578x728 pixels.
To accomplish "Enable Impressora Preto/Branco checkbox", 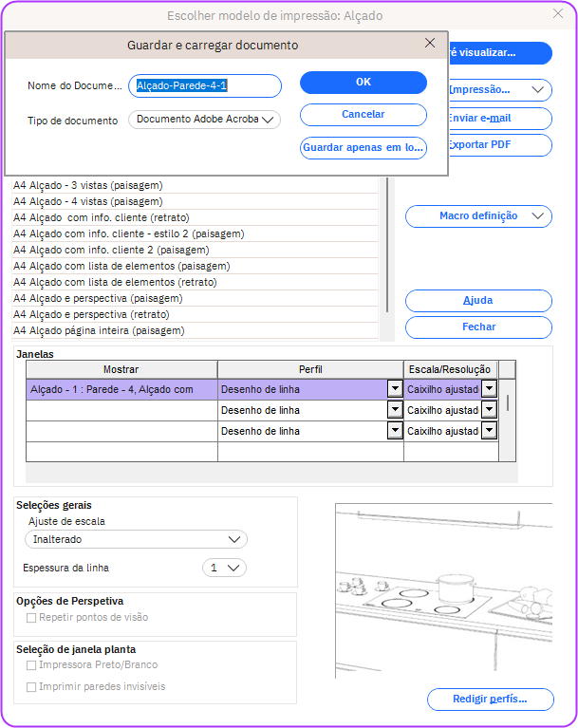I will pyautogui.click(x=31, y=665).
